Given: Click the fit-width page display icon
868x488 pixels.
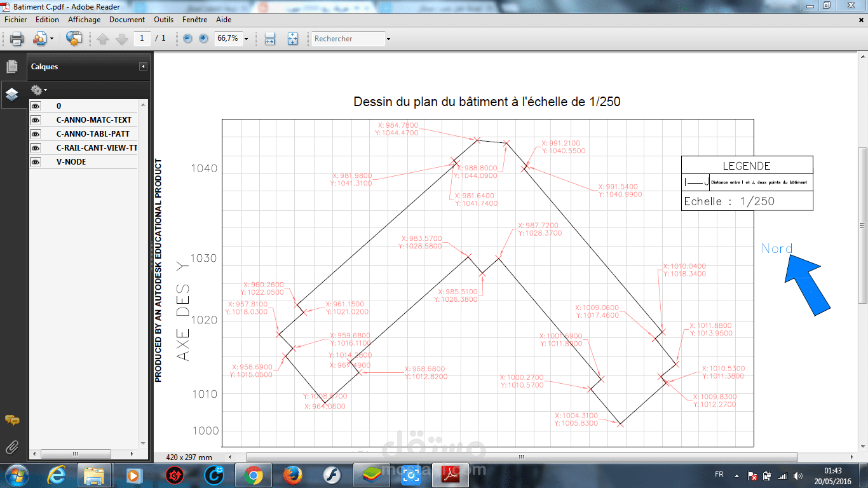Looking at the screenshot, I should point(269,39).
